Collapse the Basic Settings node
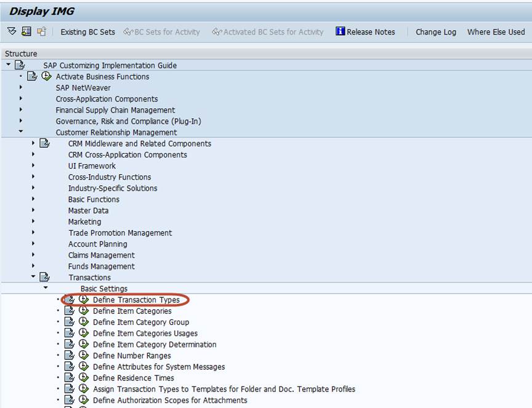532x408 pixels. [46, 287]
